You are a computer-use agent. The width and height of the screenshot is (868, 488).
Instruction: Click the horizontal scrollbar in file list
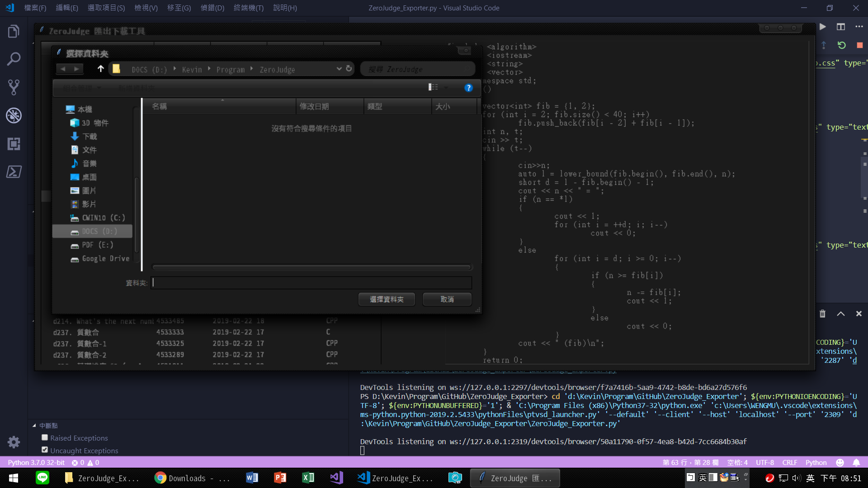click(x=311, y=267)
